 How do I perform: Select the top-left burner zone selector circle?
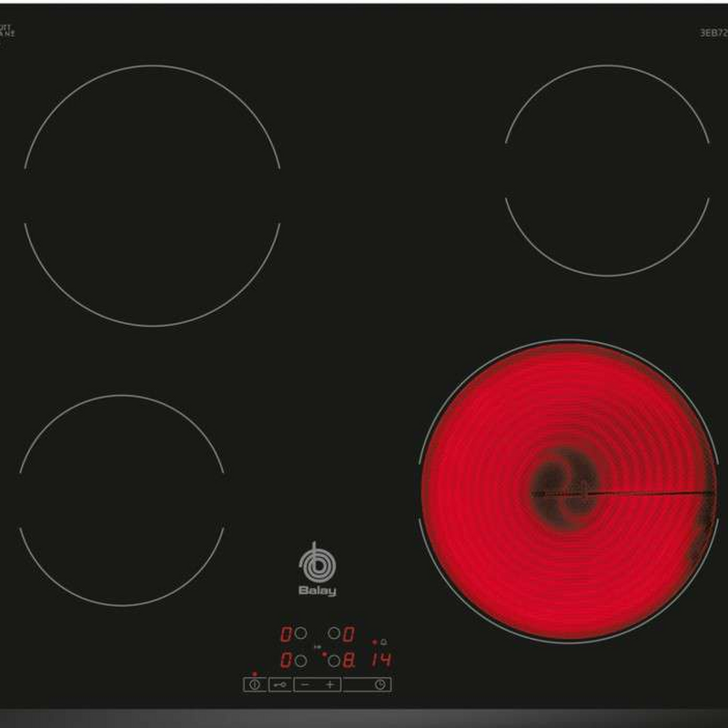point(301,632)
